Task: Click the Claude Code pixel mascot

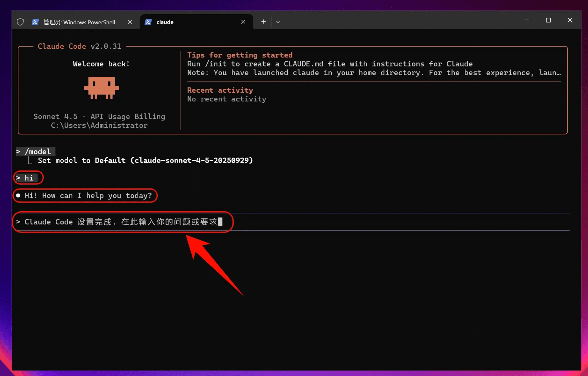Action: [x=102, y=88]
